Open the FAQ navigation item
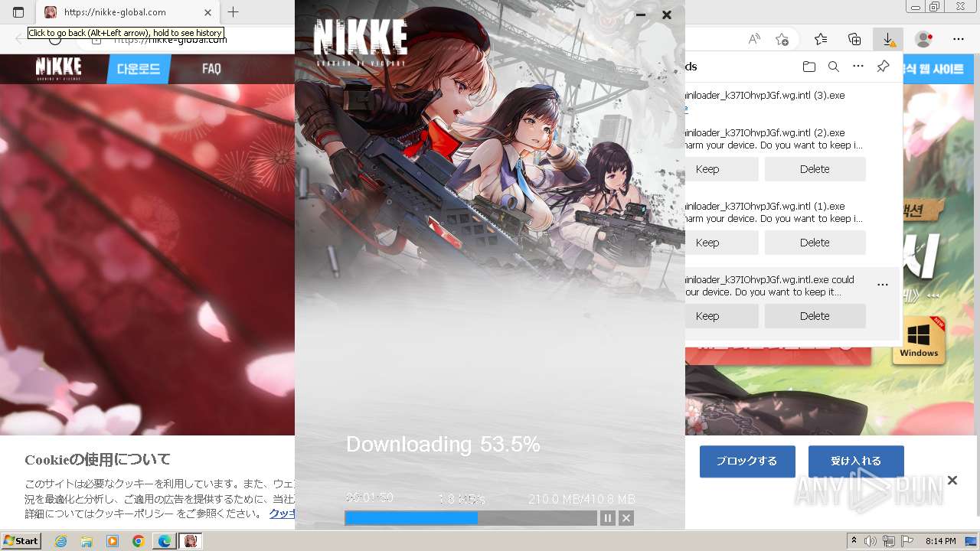The height and width of the screenshot is (551, 980). tap(211, 69)
